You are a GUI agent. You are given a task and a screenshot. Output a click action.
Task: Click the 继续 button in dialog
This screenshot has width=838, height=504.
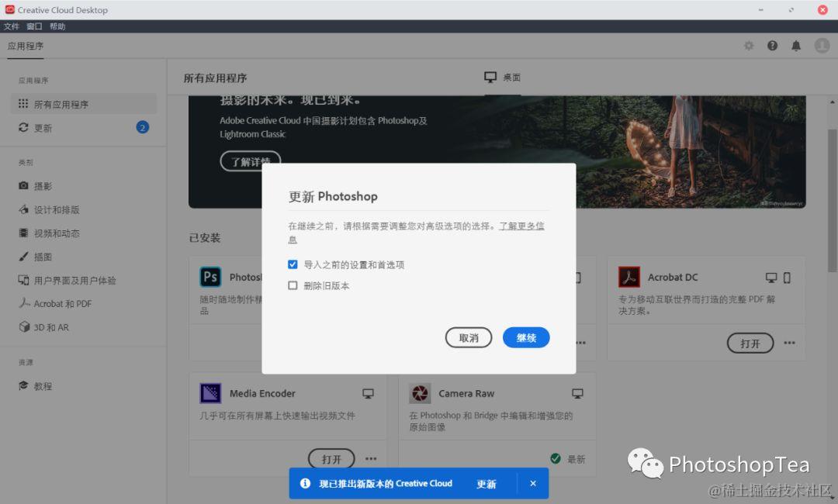click(526, 337)
